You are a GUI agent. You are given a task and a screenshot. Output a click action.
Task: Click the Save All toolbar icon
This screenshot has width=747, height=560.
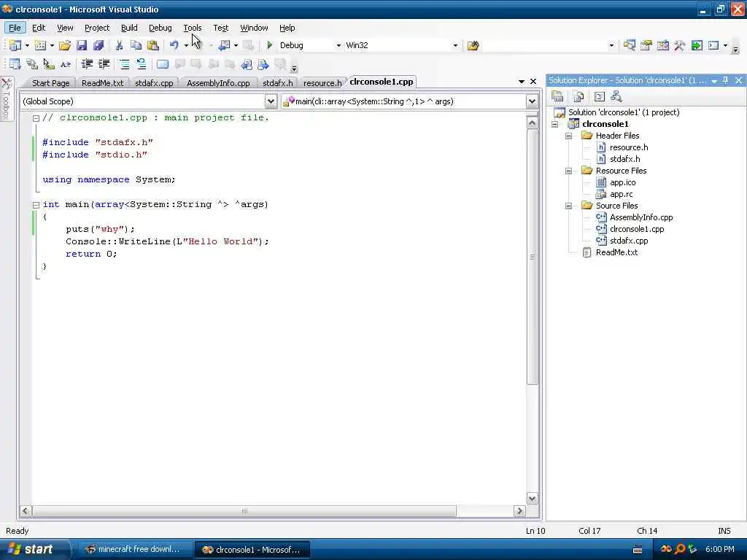coord(98,45)
